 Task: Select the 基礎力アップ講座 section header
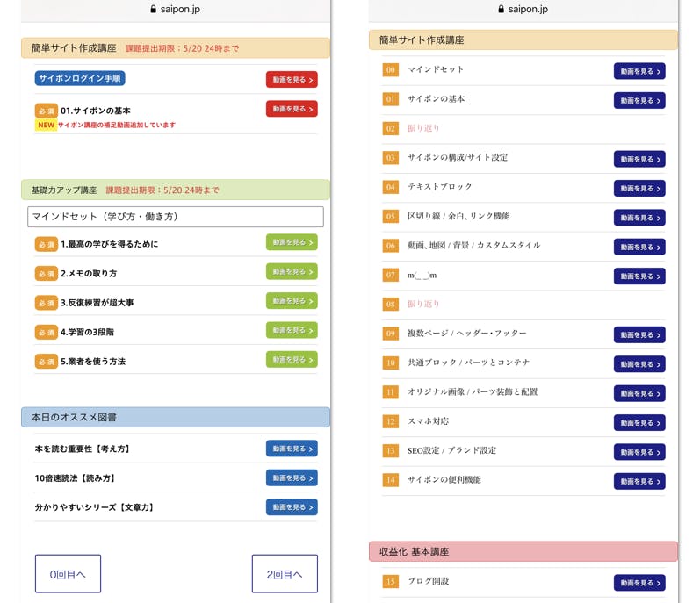click(x=175, y=190)
